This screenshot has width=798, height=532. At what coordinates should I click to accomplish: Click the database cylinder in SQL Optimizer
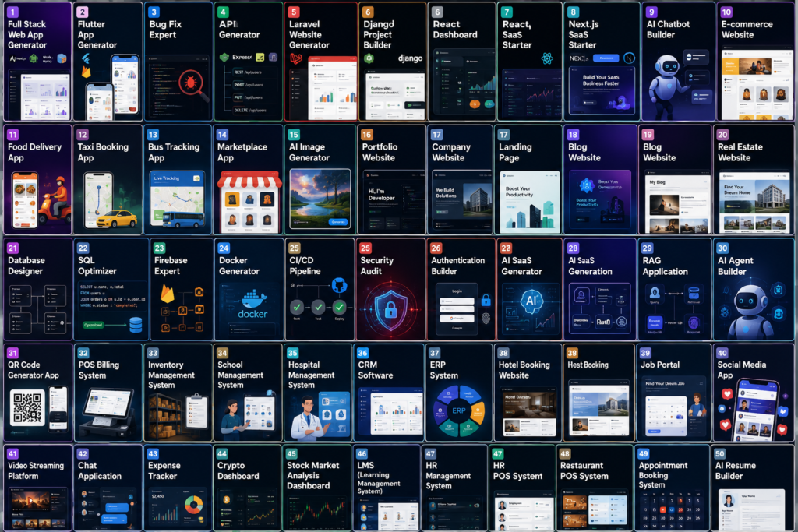136,325
